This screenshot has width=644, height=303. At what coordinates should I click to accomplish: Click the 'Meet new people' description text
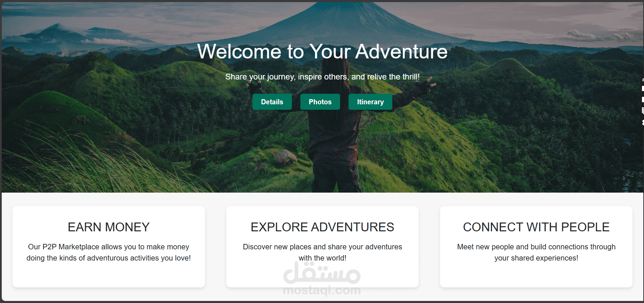click(536, 252)
